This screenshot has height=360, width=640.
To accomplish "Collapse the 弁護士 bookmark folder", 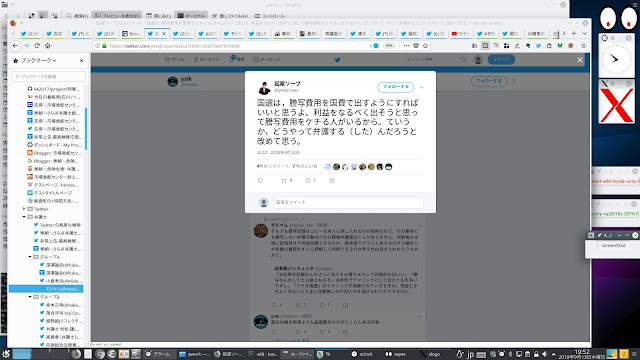I will [x=24, y=217].
